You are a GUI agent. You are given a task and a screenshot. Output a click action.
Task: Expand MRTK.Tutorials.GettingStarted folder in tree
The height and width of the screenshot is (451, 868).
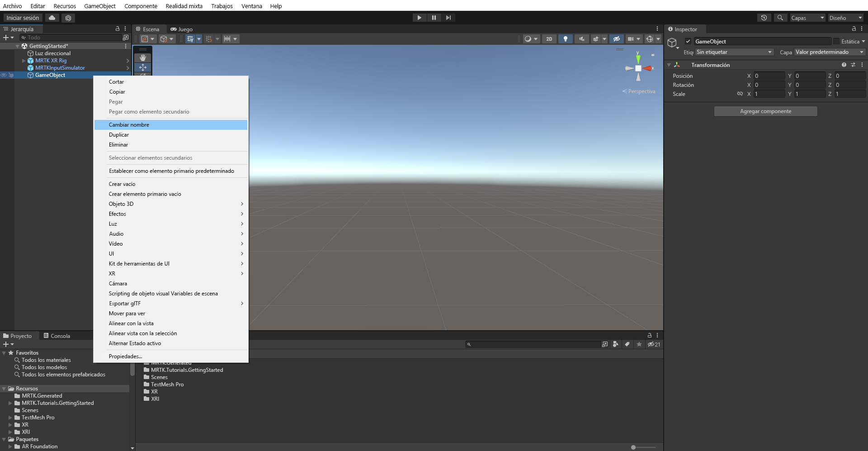(x=10, y=403)
